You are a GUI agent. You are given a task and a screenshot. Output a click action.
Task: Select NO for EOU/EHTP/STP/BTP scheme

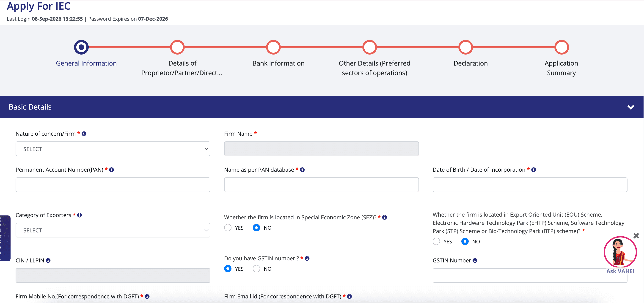[x=465, y=242]
